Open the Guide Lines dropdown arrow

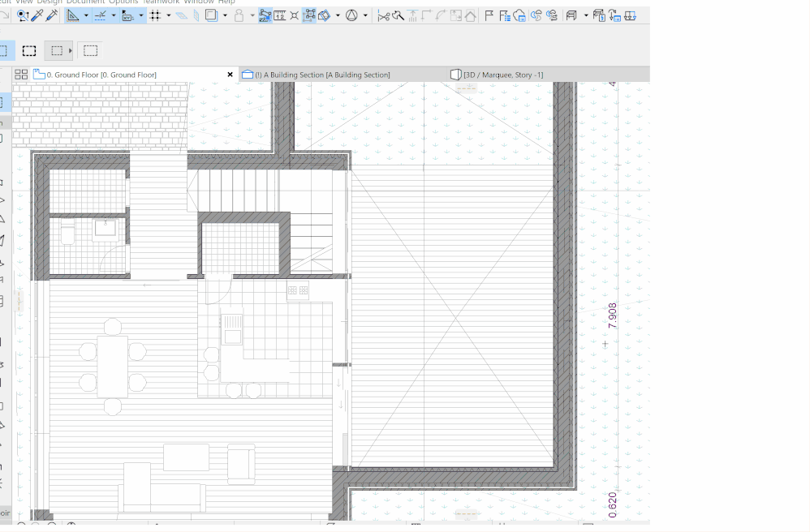click(x=86, y=16)
